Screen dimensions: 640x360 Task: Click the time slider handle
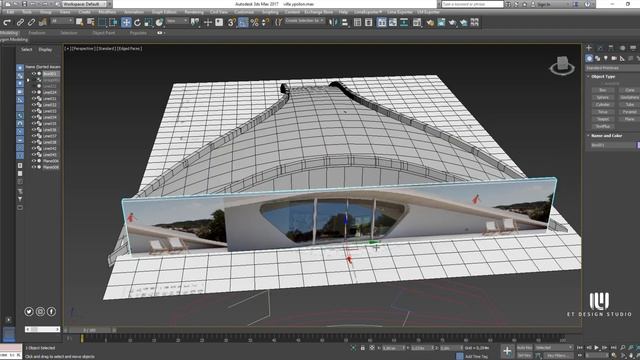pyautogui.click(x=90, y=330)
